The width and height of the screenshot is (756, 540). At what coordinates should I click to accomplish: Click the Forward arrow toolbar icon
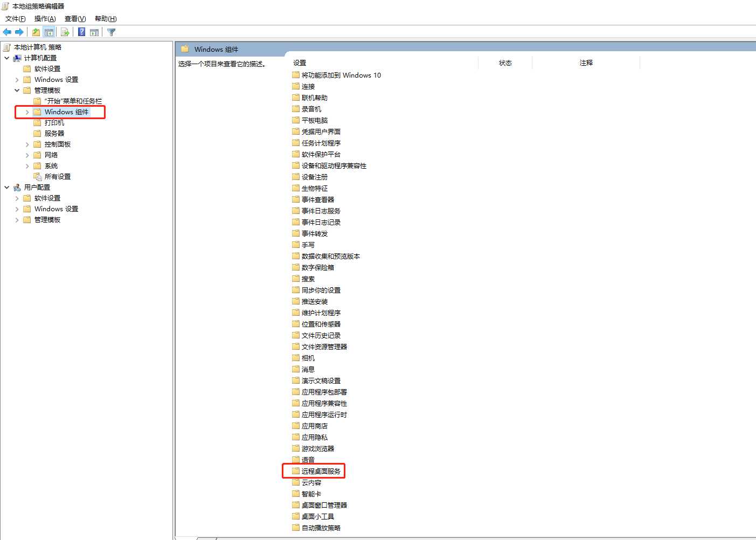click(x=19, y=32)
